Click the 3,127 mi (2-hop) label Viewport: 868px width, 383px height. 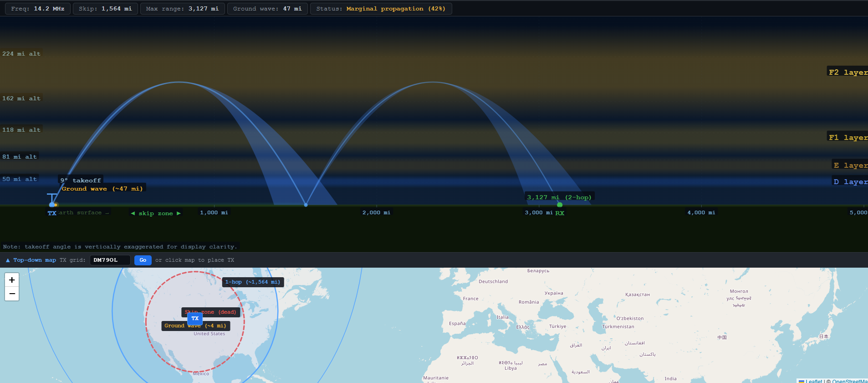(x=559, y=197)
